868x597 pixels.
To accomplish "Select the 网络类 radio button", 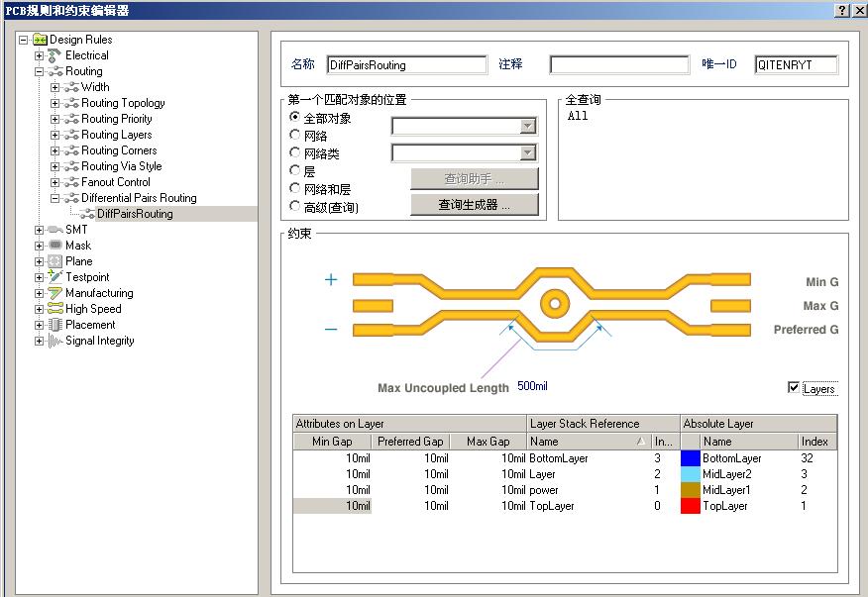I will [295, 152].
